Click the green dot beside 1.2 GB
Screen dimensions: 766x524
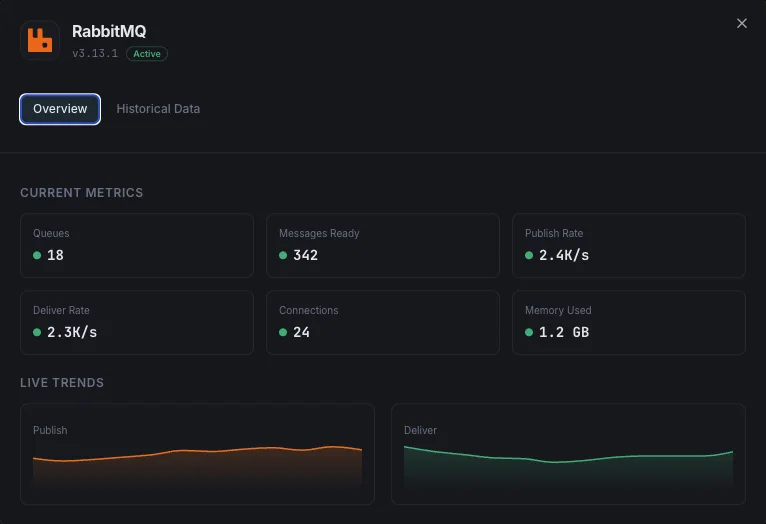pyautogui.click(x=529, y=332)
